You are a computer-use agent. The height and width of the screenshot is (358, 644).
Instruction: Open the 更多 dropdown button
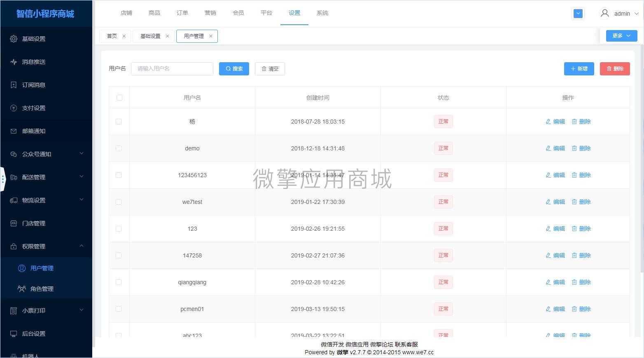(621, 36)
